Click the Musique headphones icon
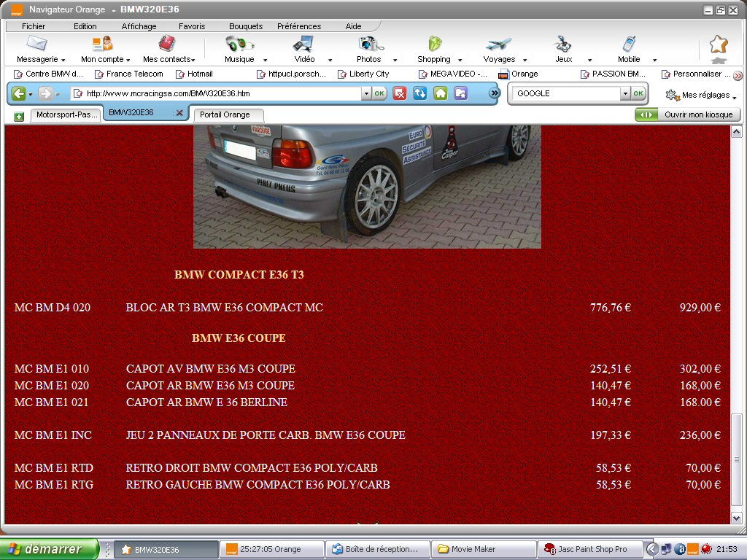Screen dimensions: 747x560 239,44
